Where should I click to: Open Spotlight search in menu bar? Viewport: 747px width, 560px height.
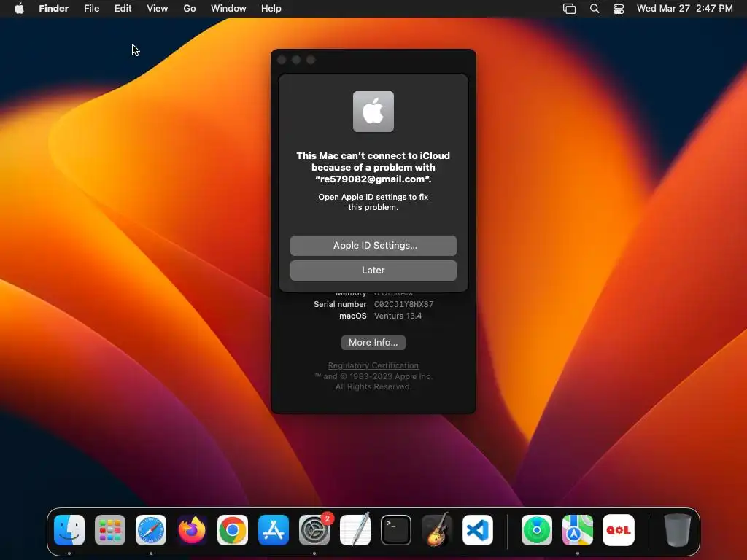[595, 9]
